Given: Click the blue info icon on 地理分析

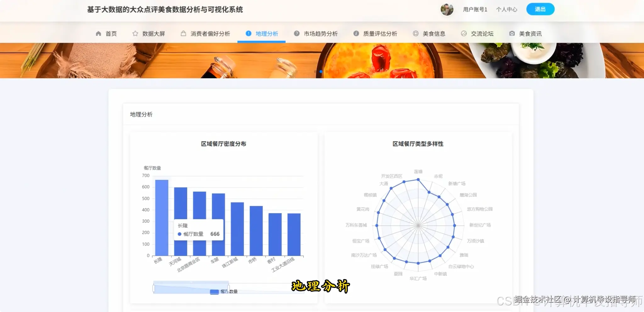Looking at the screenshot, I should [248, 33].
